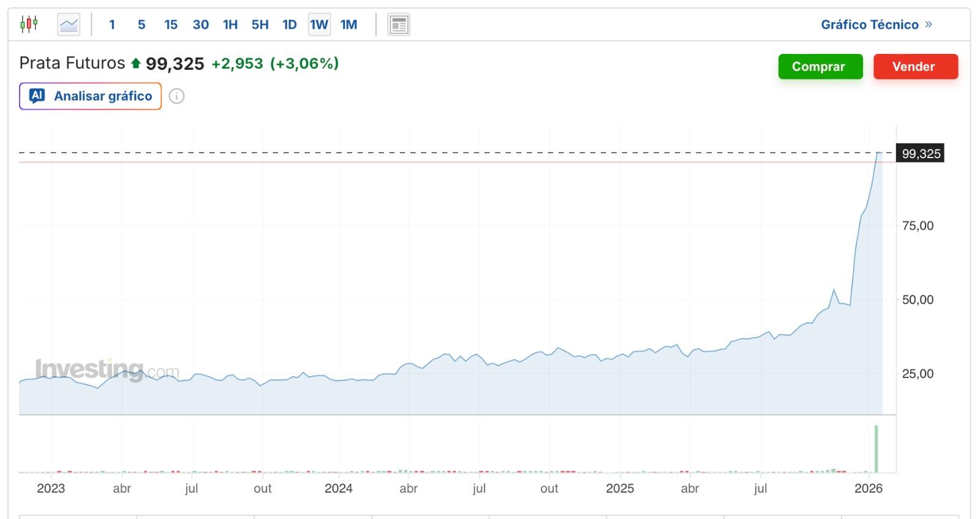
Task: Click the green Comprar button
Action: tap(820, 67)
